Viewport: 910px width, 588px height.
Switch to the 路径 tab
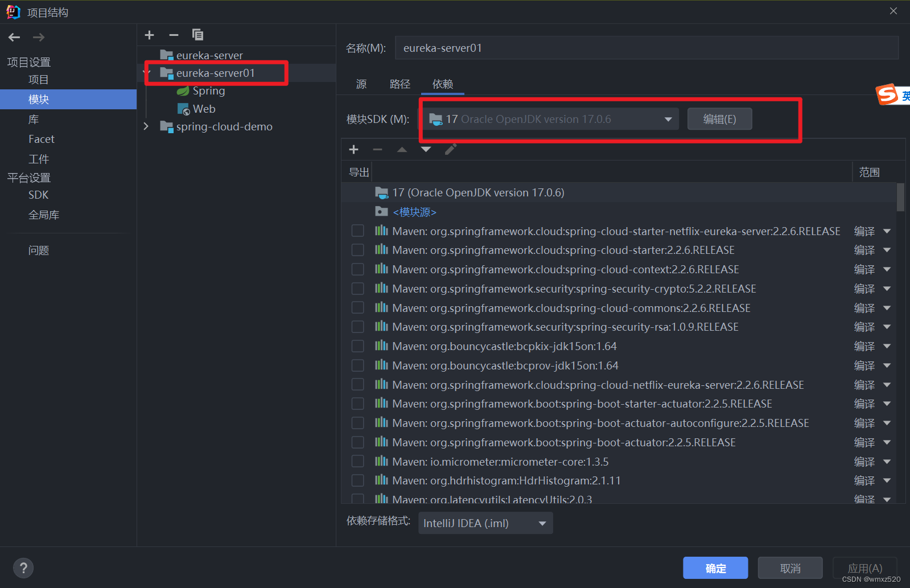click(400, 84)
